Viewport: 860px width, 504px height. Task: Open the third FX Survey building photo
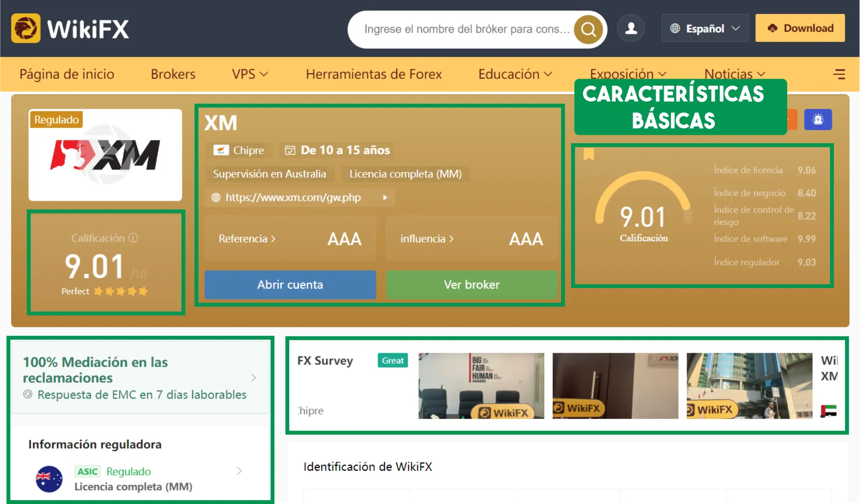pyautogui.click(x=749, y=386)
